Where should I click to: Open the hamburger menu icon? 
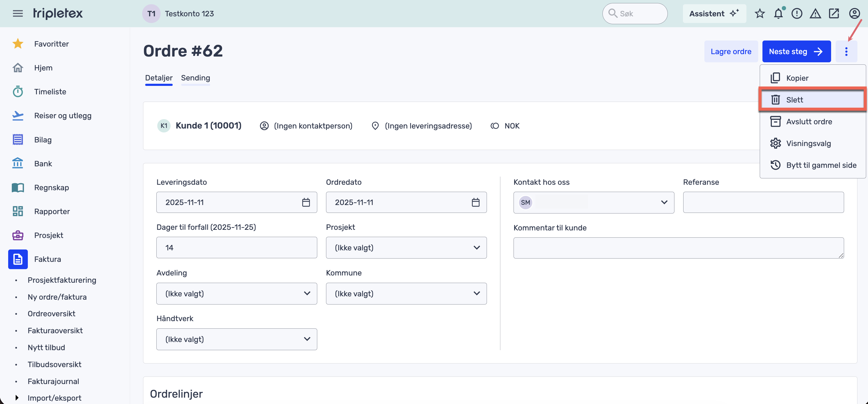click(18, 14)
